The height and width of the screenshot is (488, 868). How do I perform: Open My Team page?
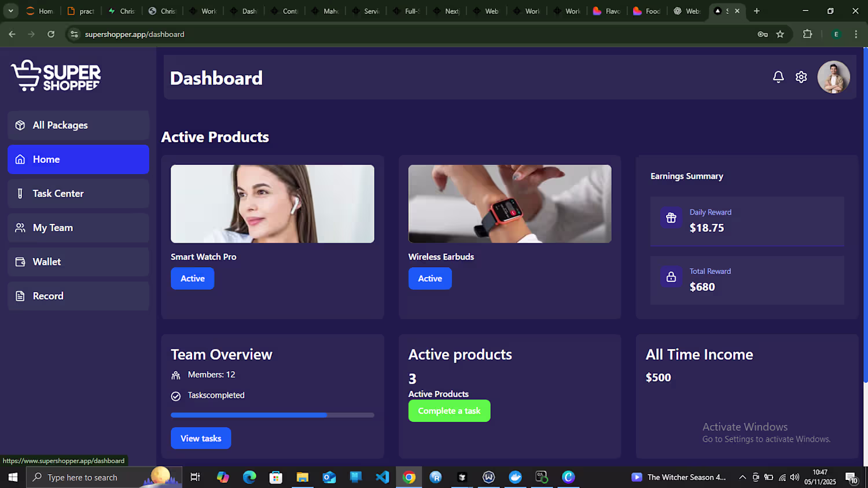[x=78, y=227]
